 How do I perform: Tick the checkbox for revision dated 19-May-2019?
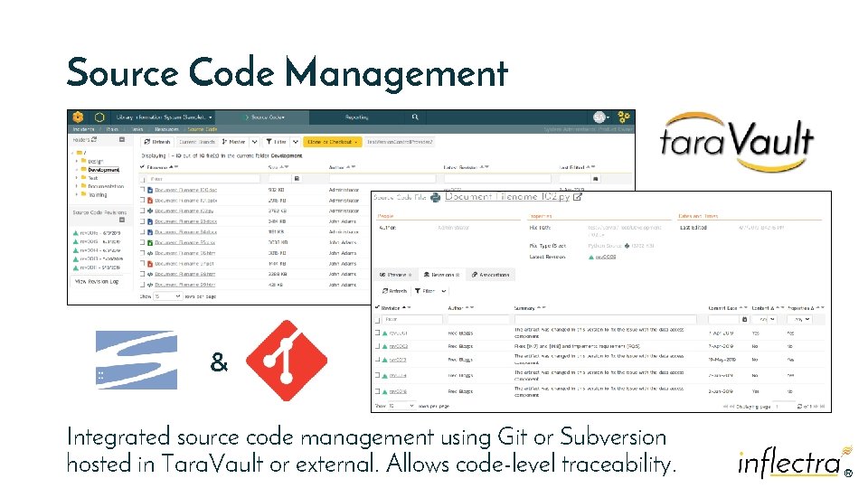pos(378,360)
